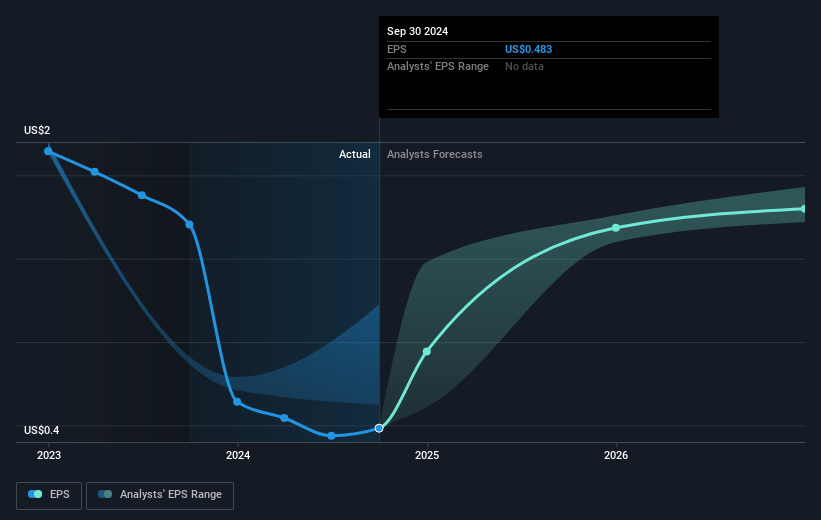Select the lowest EPS point in mid-2024
Image resolution: width=821 pixels, height=520 pixels.
(331, 436)
